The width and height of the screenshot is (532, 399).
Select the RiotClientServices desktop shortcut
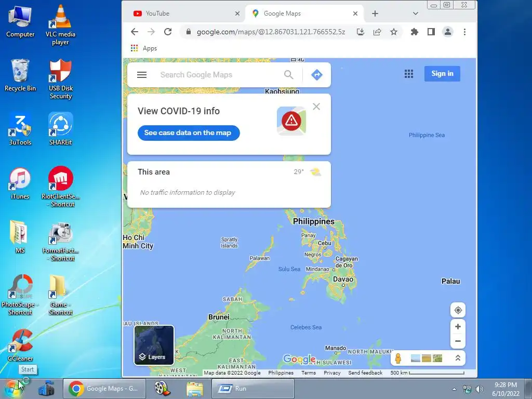pos(60,187)
